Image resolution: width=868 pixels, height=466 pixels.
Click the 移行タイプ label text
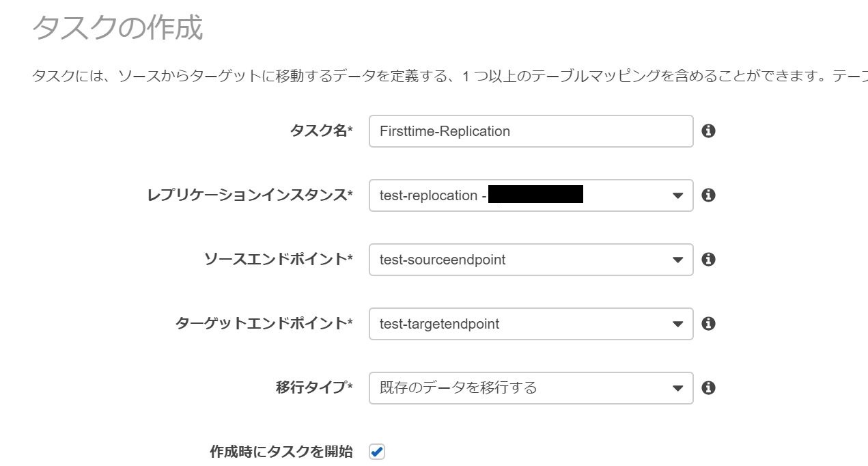[x=314, y=387]
